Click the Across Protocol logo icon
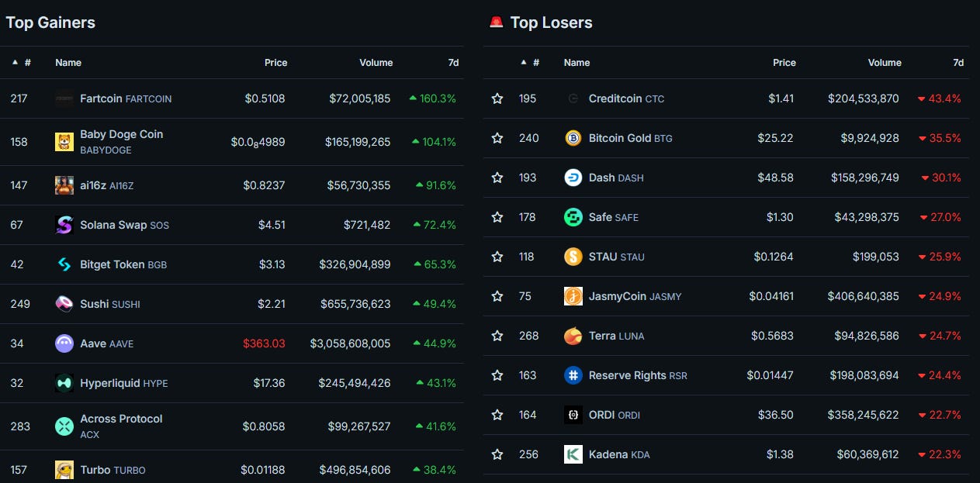 tap(64, 426)
